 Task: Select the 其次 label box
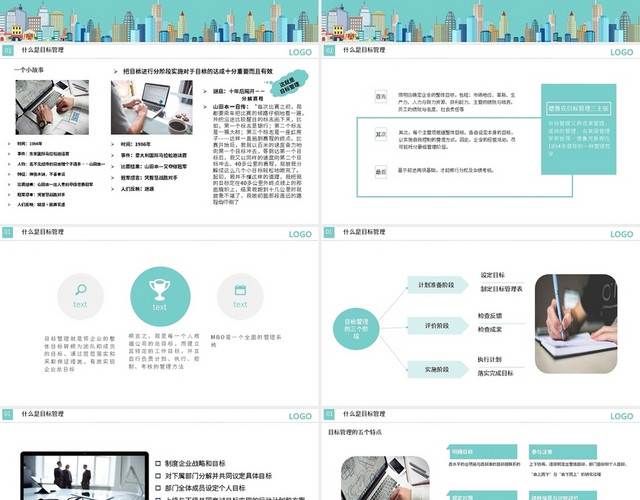pos(381,134)
